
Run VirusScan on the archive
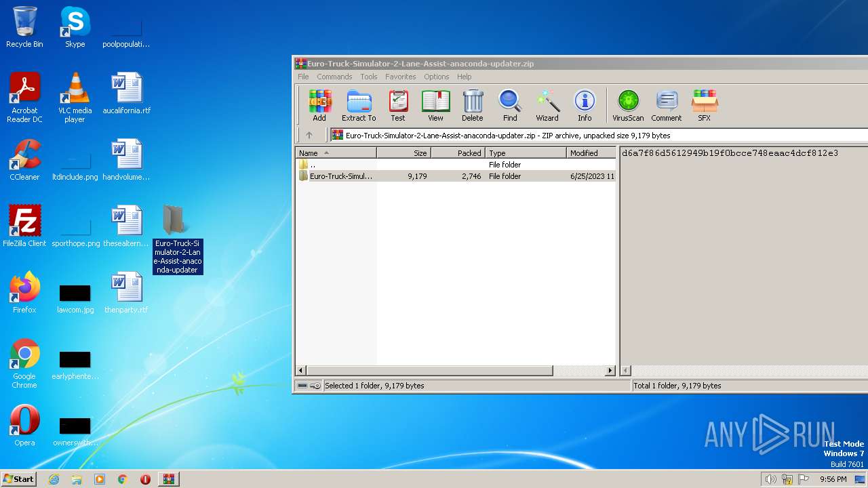tap(628, 106)
